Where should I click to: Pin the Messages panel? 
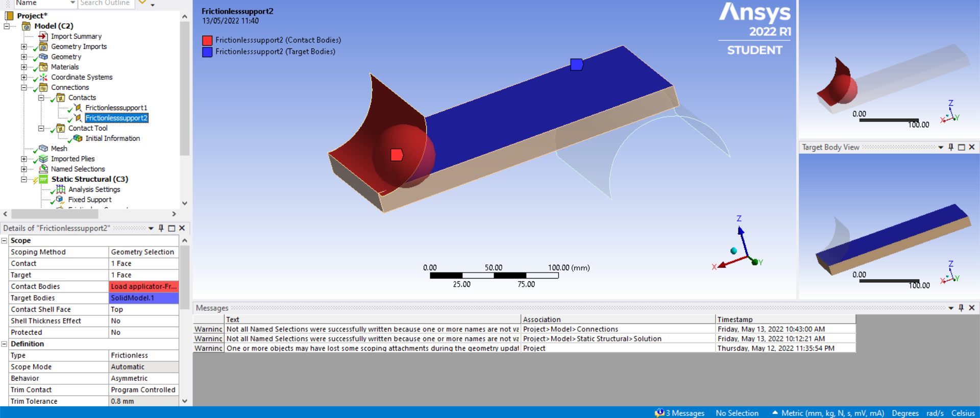961,308
